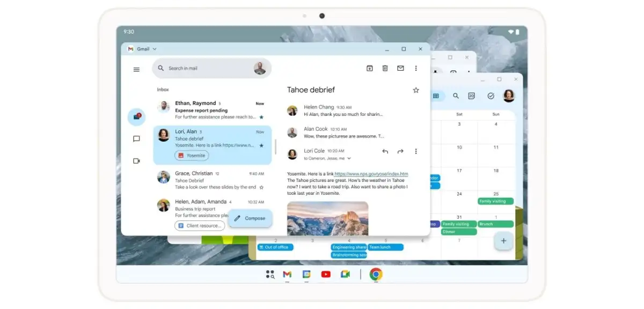Open the Meet video tab in Gmail sidebar

(136, 161)
